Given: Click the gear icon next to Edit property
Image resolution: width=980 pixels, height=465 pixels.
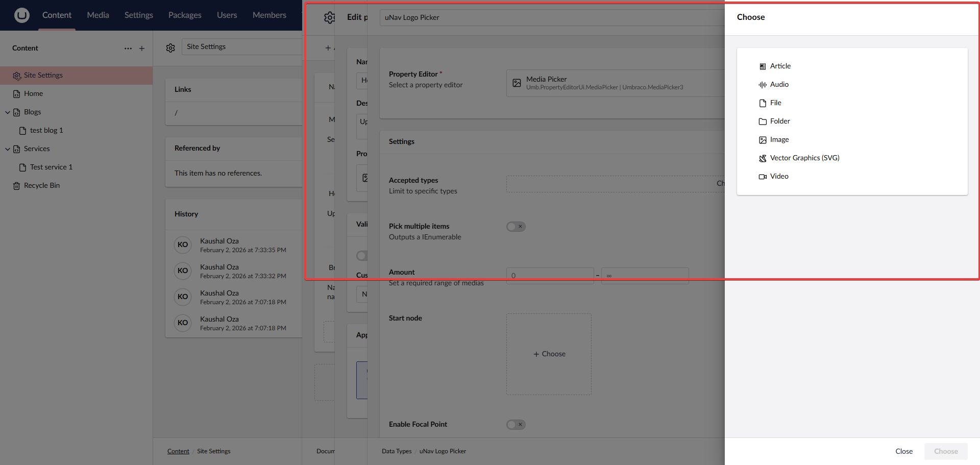Looking at the screenshot, I should tap(330, 18).
